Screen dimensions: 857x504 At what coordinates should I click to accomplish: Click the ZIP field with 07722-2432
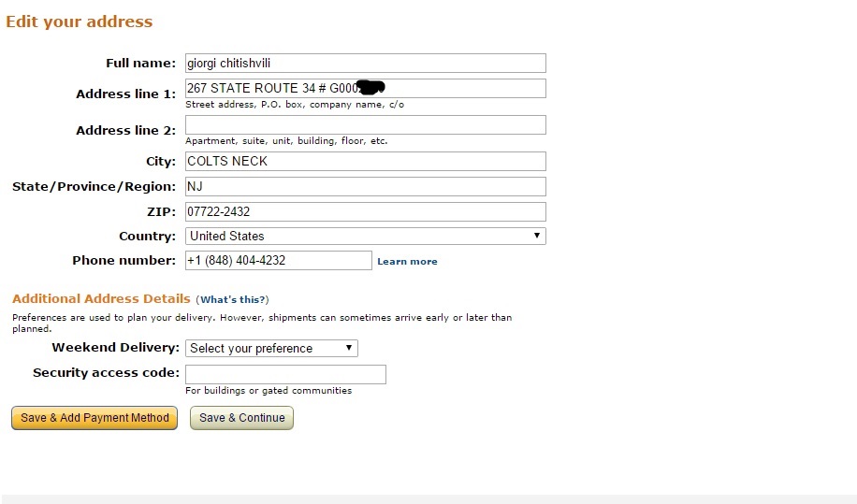click(x=365, y=211)
